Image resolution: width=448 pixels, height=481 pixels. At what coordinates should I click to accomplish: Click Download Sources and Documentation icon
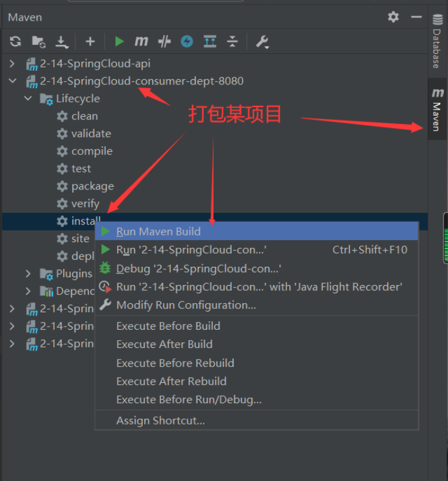[x=62, y=42]
